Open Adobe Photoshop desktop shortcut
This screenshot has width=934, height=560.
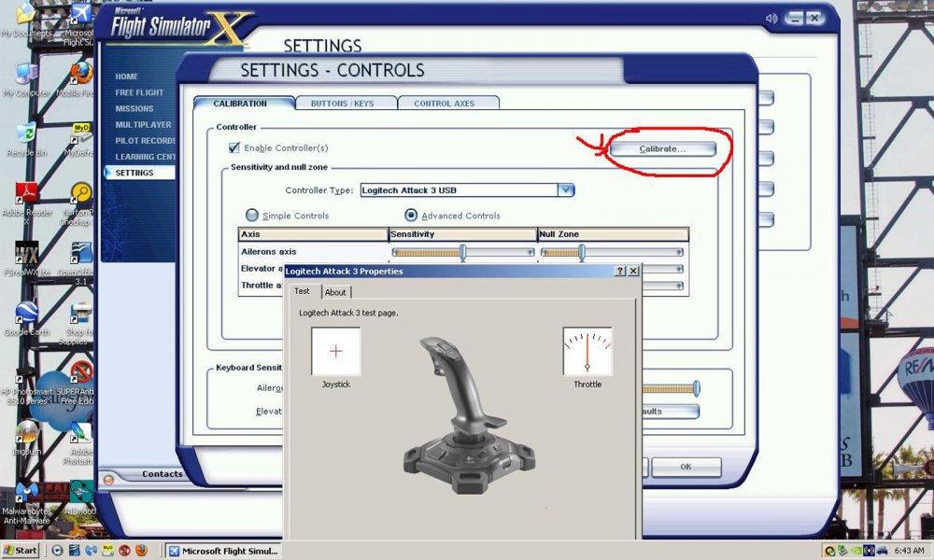click(x=79, y=442)
